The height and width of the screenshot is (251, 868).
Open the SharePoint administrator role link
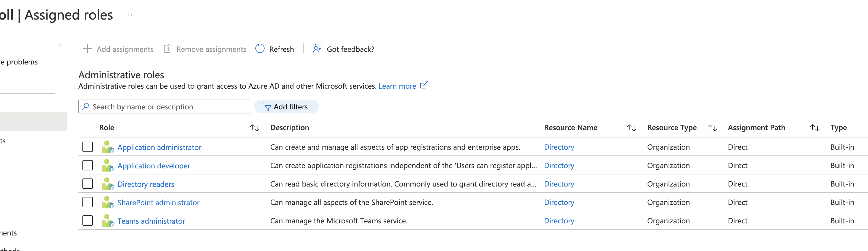point(158,203)
